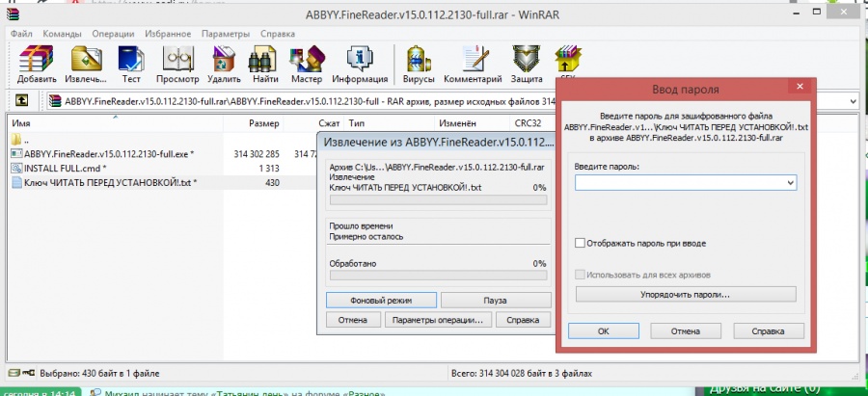Select the parent folder '..' icon
This screenshot has height=396, width=868.
pyautogui.click(x=16, y=140)
